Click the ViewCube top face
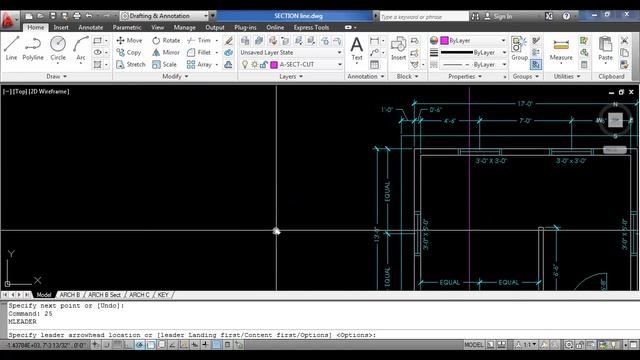Screen dimensions: 640x360 click(615, 120)
